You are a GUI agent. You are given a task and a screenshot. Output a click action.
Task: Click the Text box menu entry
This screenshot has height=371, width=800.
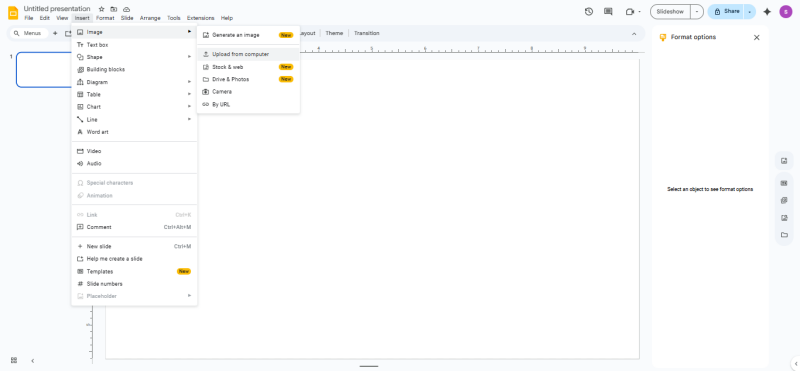[134, 45]
